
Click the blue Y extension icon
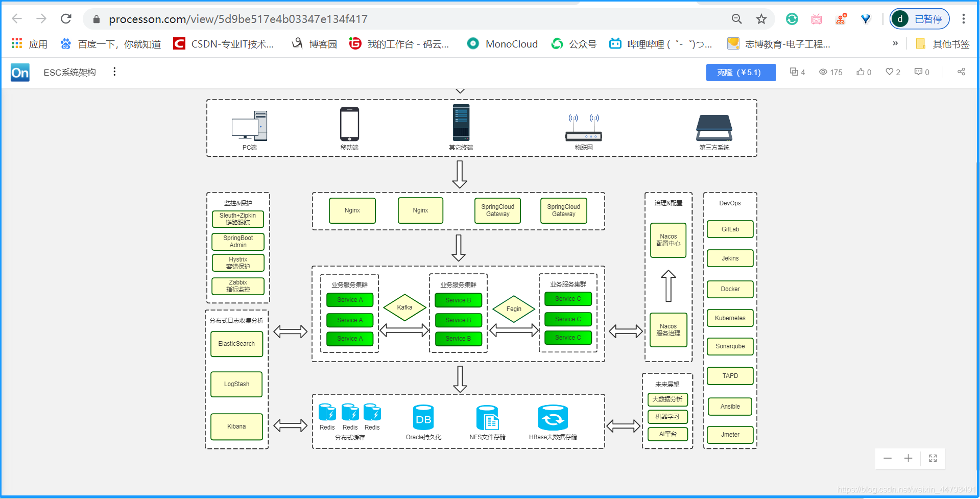tap(866, 19)
